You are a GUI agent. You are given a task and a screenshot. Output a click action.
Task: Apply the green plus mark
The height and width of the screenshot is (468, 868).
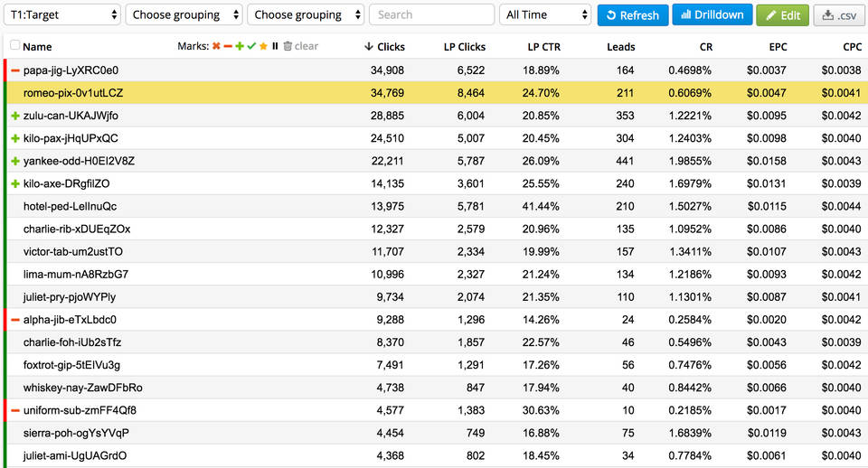click(x=240, y=46)
